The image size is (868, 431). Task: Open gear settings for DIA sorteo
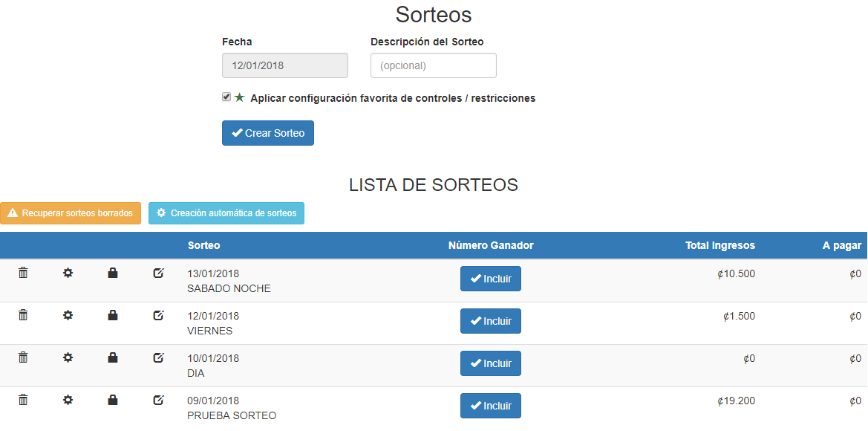pyautogui.click(x=68, y=357)
